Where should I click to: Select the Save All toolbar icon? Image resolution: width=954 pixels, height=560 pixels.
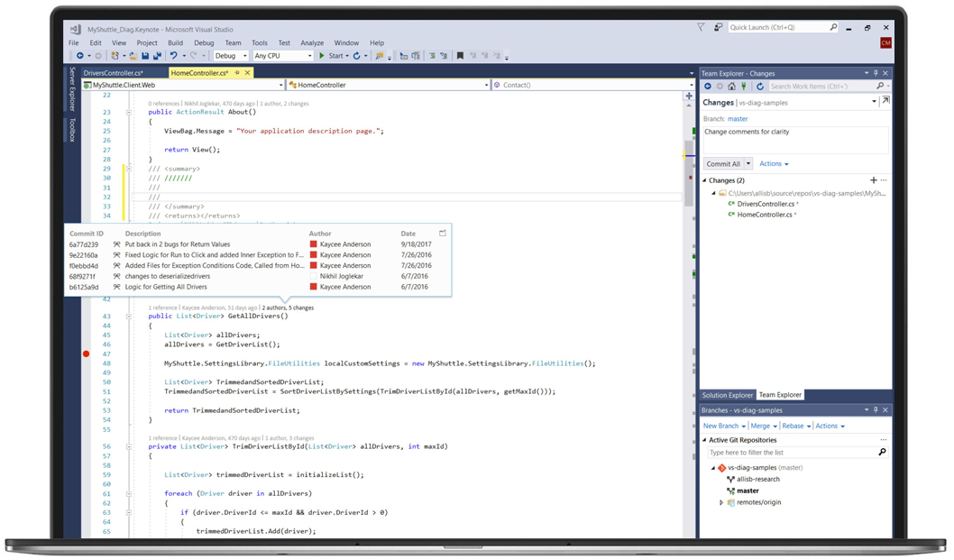(x=159, y=55)
